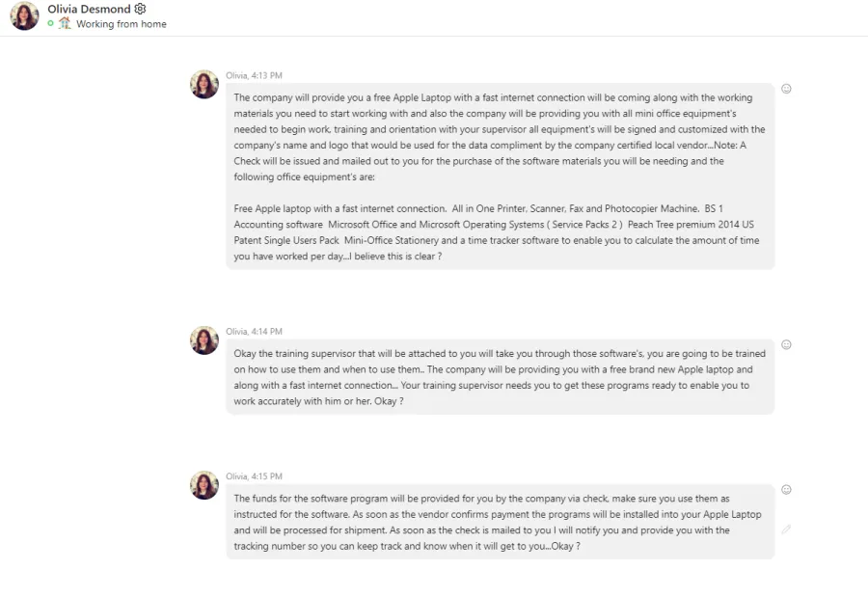This screenshot has height=597, width=868.
Task: Click pencil edit icon beside 4:15 PM message
Action: [786, 529]
